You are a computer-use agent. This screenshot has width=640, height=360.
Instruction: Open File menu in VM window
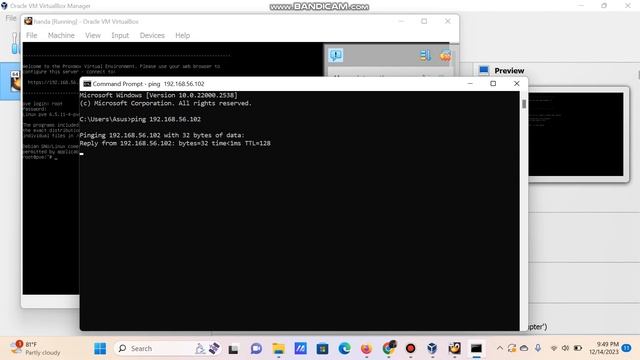pos(31,36)
